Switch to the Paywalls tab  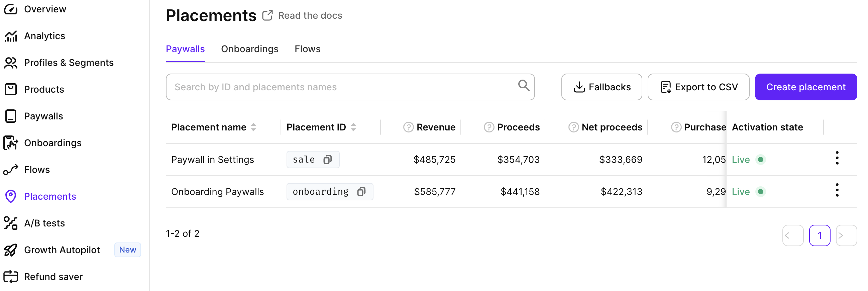click(185, 49)
